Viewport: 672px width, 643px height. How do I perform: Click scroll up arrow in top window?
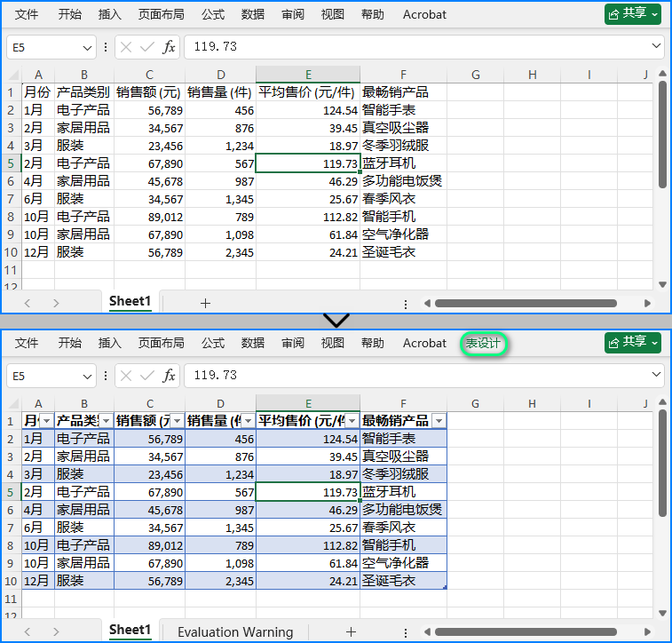[662, 74]
